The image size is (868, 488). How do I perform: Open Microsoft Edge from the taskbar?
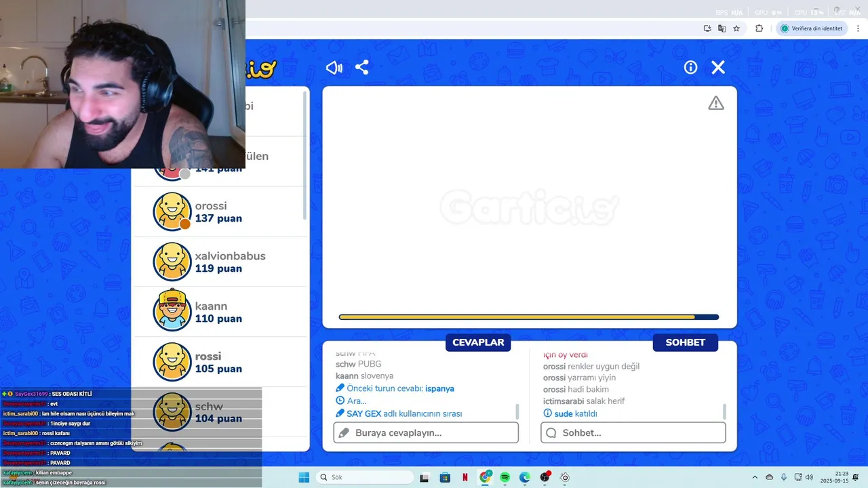525,477
